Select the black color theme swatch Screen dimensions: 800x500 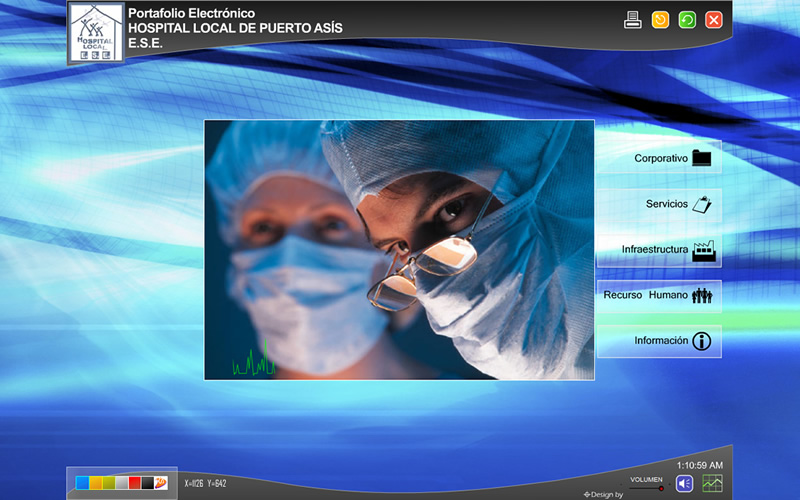(x=148, y=483)
